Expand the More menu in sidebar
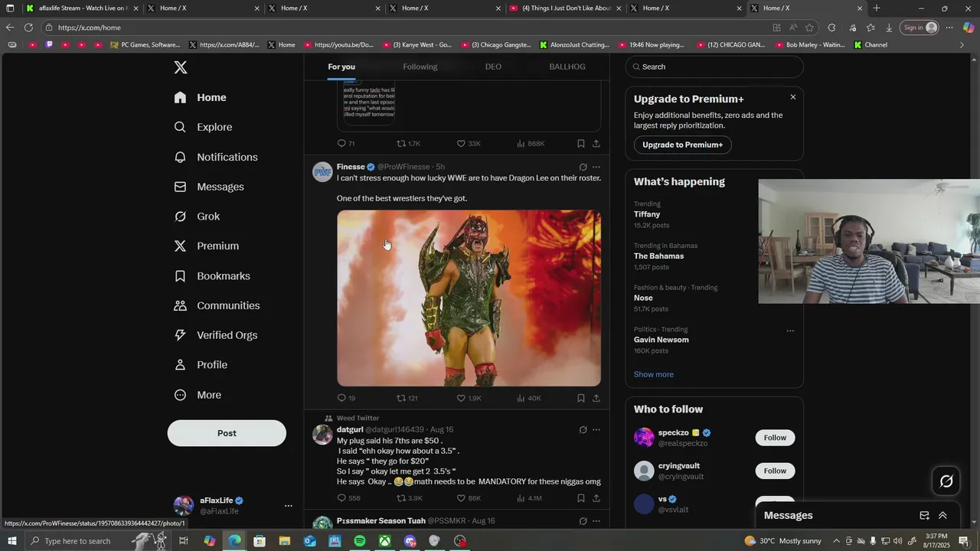The image size is (980, 551). (198, 395)
